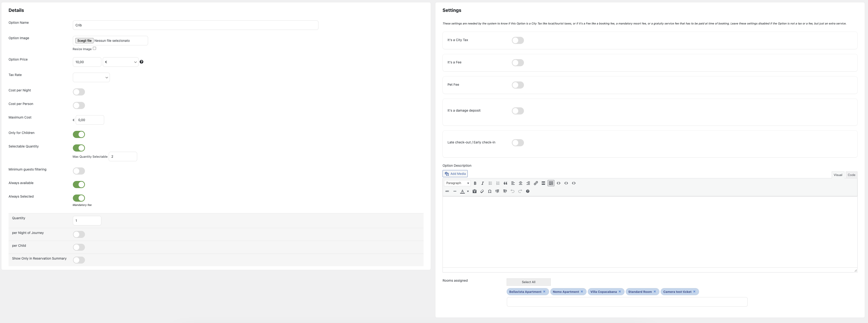The width and height of the screenshot is (868, 323).
Task: Remove Villa Copacabana tag
Action: 620,292
